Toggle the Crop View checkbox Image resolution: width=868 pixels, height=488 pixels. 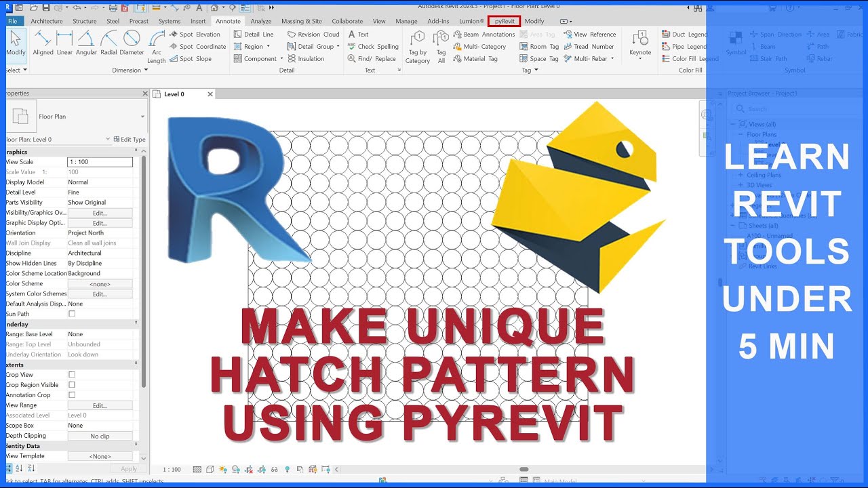[72, 375]
